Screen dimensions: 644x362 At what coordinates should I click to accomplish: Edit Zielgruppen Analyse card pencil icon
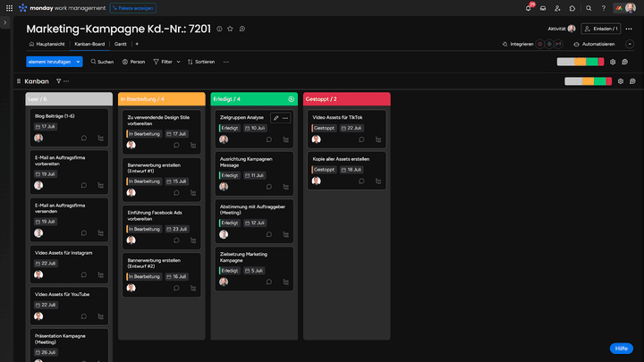pos(276,118)
